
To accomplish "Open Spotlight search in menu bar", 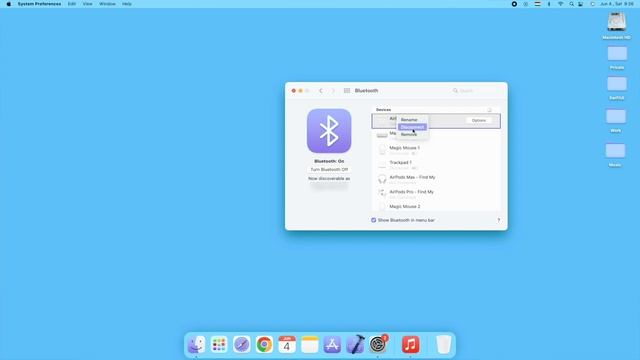I will click(571, 4).
